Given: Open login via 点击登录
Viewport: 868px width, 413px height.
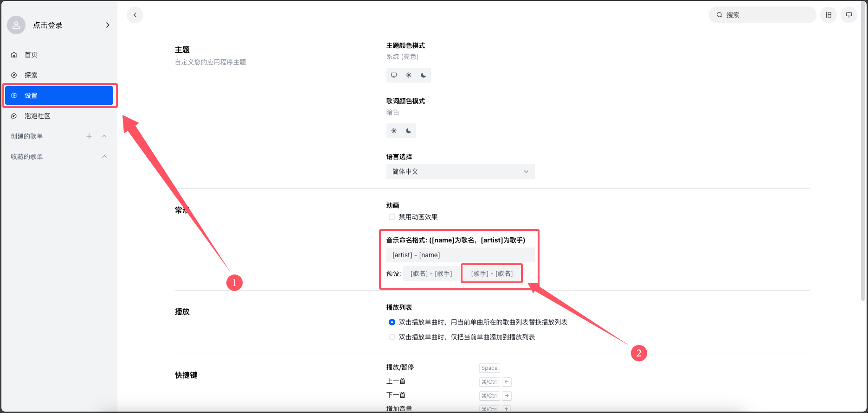Looking at the screenshot, I should click(x=48, y=25).
